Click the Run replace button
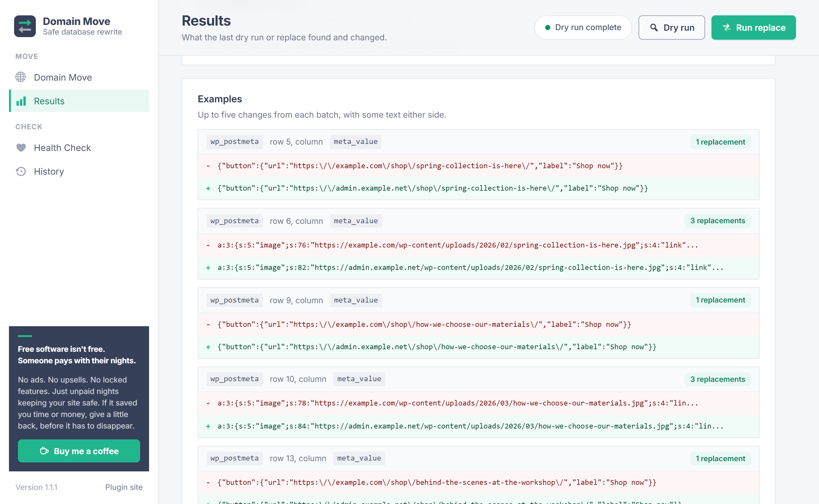This screenshot has width=819, height=504. point(753,27)
